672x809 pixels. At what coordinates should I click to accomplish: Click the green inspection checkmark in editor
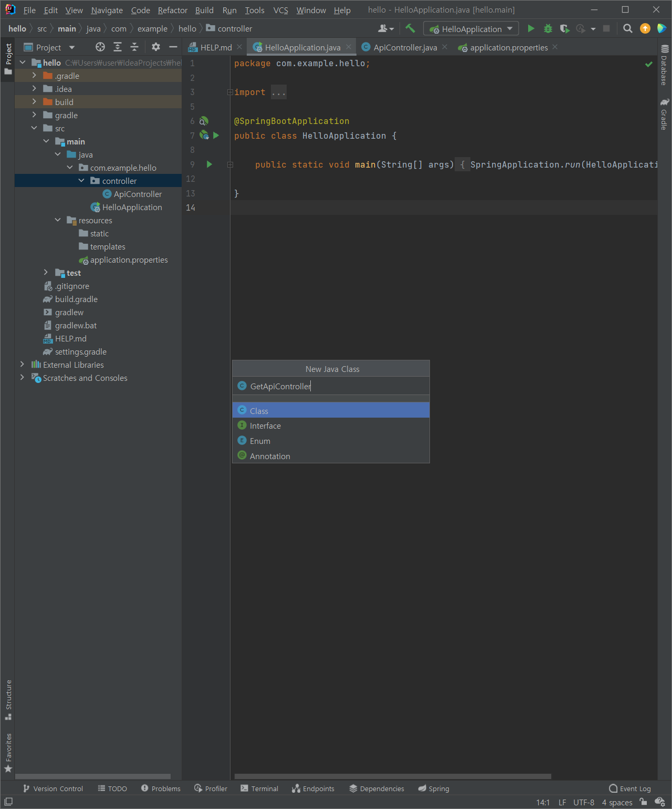(x=649, y=64)
